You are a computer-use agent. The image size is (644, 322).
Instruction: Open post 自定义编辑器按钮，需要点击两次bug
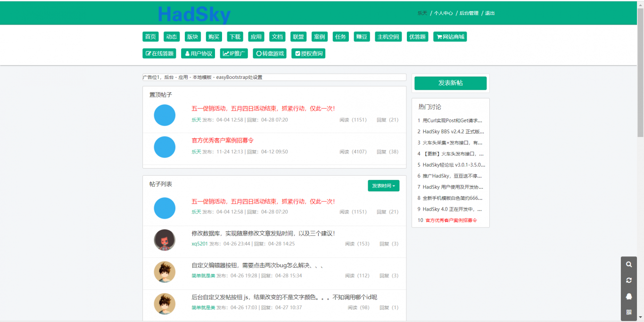(x=257, y=265)
